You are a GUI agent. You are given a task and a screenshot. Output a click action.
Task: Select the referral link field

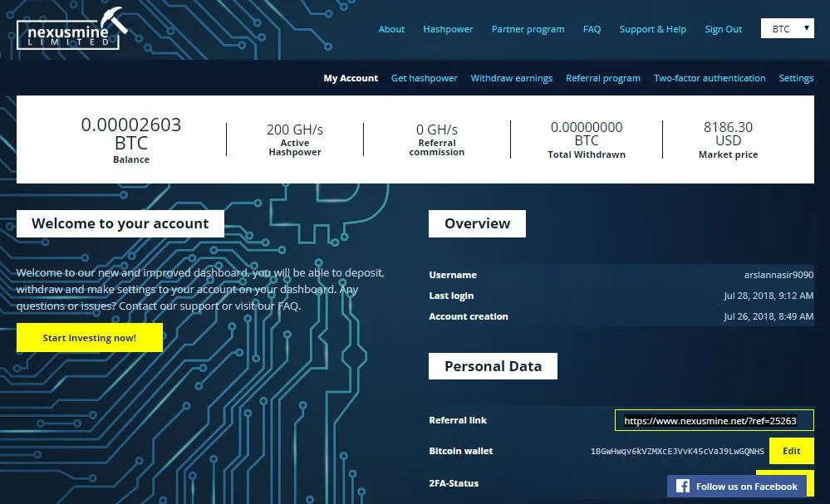tap(714, 420)
